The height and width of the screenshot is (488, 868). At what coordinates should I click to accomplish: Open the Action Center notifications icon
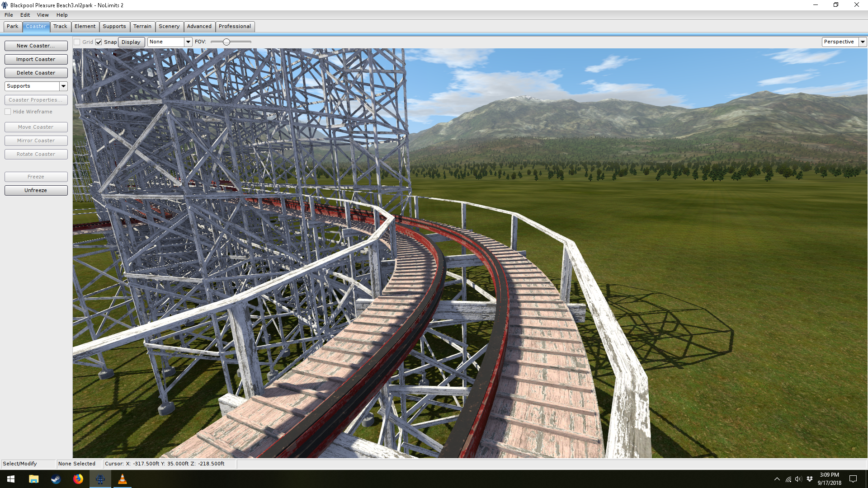(853, 479)
